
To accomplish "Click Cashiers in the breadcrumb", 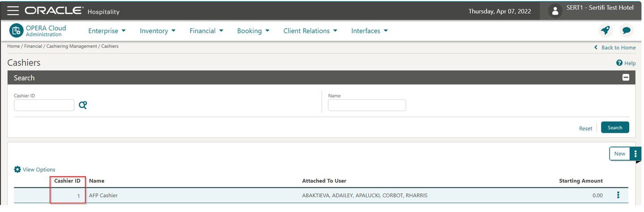I will click(110, 46).
